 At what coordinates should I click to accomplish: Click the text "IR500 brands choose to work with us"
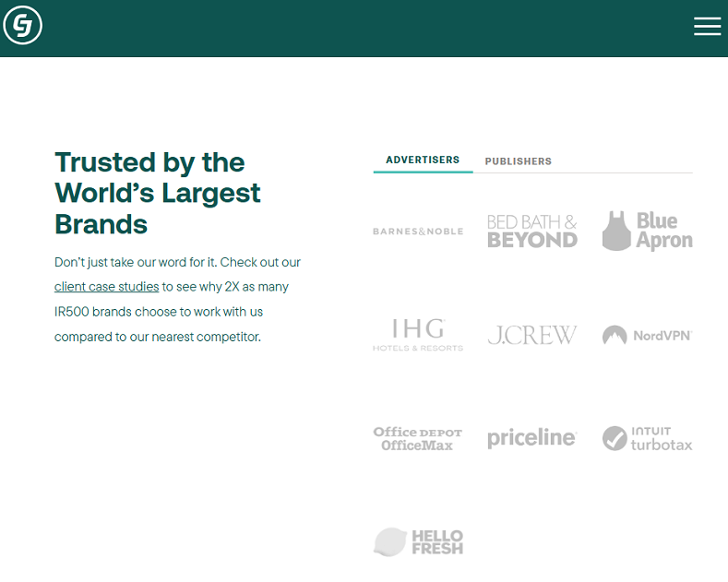159,312
